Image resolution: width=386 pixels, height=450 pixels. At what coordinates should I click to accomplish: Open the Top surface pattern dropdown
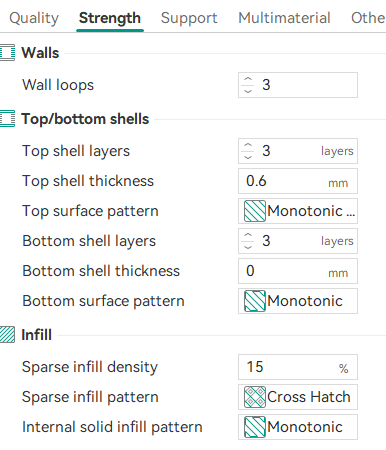point(298,211)
